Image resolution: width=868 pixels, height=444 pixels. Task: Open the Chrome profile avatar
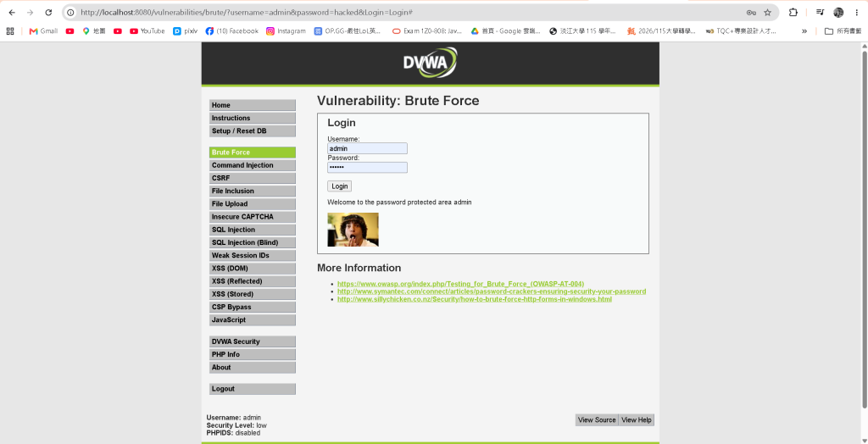tap(838, 12)
